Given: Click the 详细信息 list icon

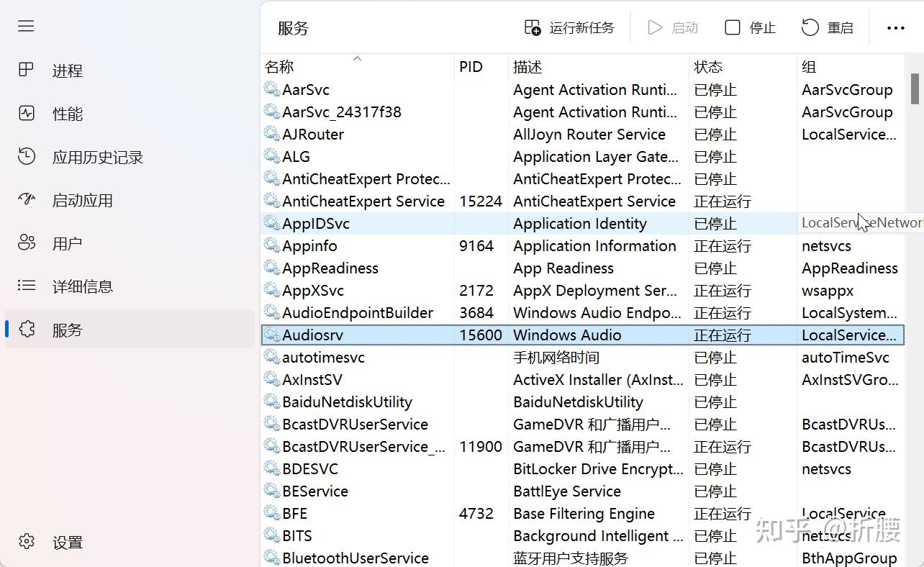Looking at the screenshot, I should pyautogui.click(x=26, y=286).
